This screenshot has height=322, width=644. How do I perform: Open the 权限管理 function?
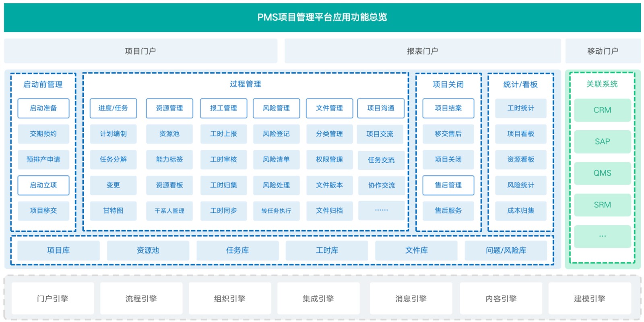[x=330, y=160]
